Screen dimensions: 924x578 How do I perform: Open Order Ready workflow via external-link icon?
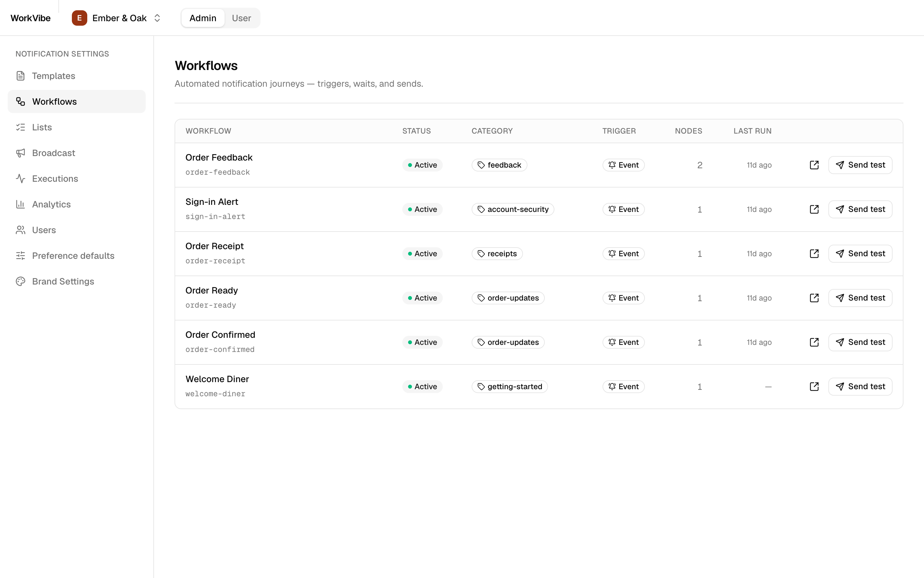[814, 298]
